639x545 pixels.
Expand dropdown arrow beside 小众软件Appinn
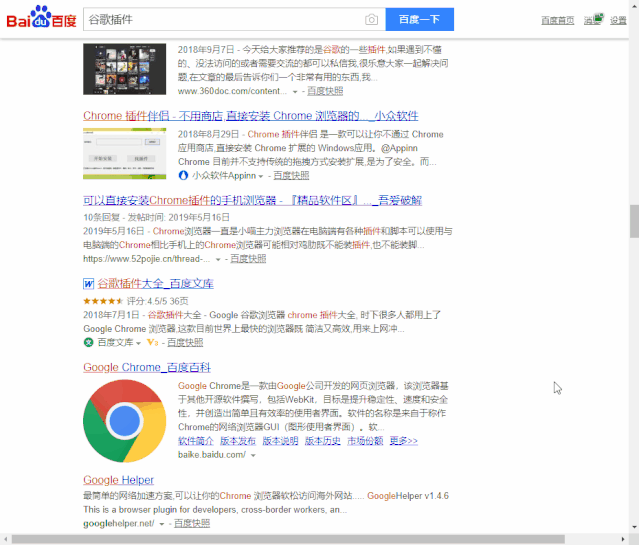pyautogui.click(x=261, y=176)
